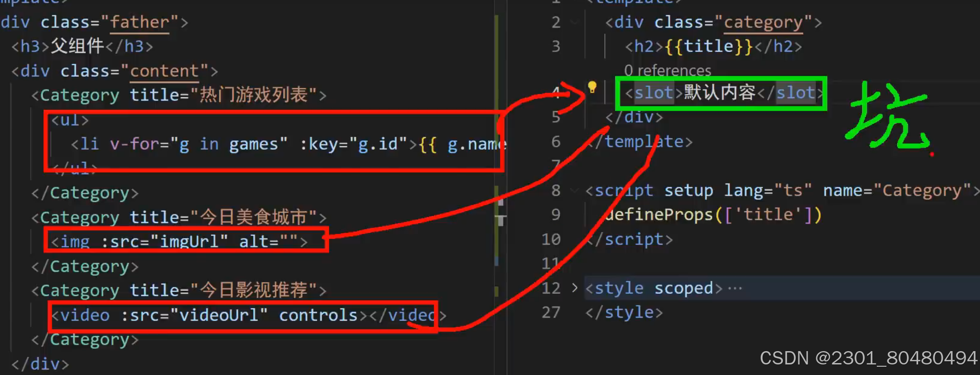Click the closing script tag

629,239
